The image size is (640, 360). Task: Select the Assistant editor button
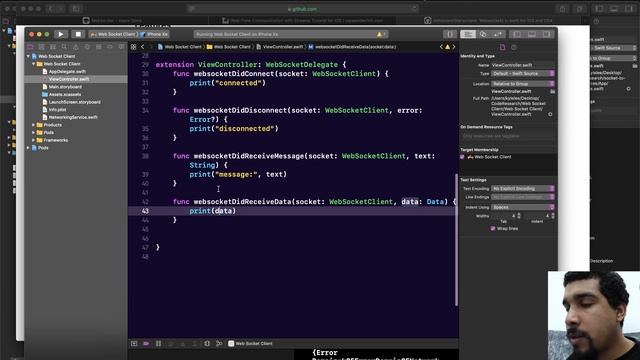click(483, 34)
